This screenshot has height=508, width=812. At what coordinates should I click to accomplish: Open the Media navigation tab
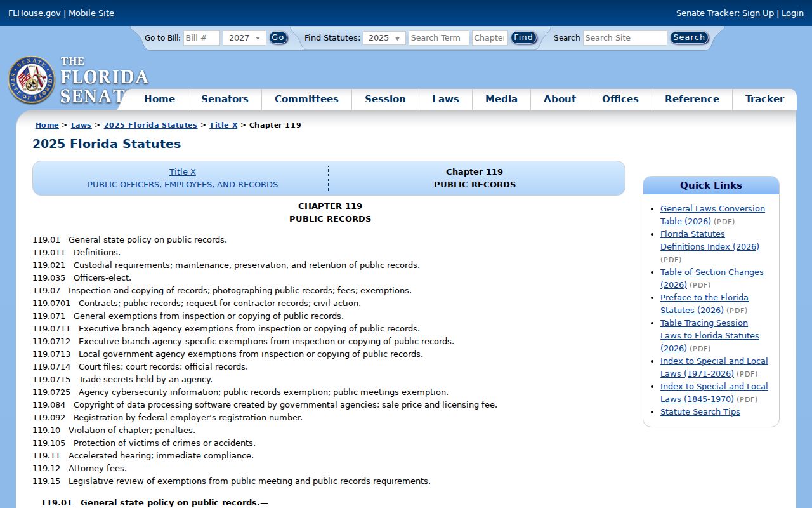501,99
